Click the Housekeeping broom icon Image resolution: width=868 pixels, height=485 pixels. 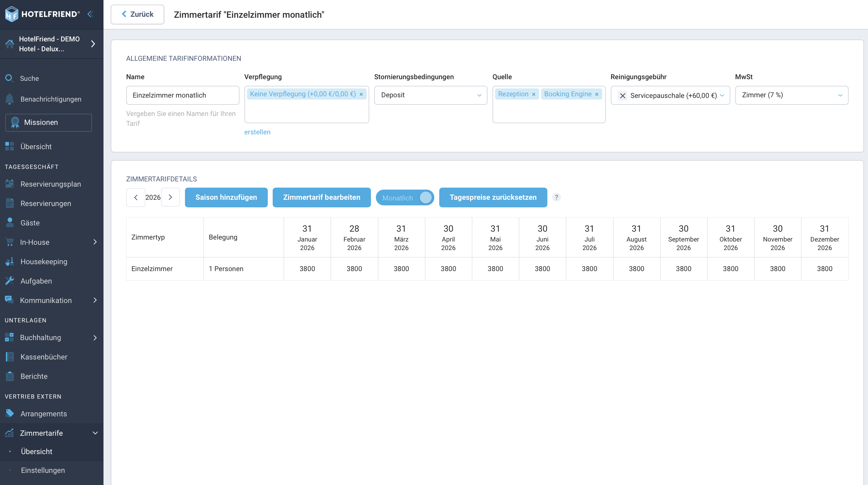[x=10, y=262]
